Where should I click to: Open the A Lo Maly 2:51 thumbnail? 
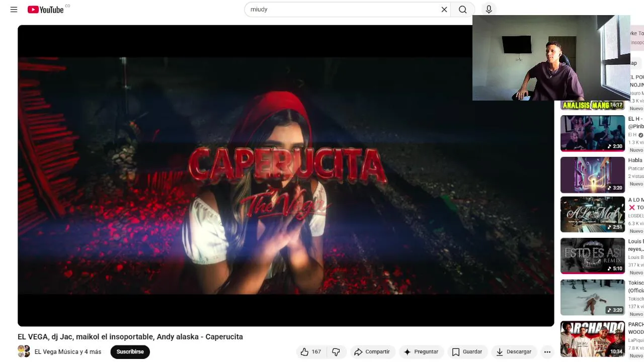coord(593,215)
